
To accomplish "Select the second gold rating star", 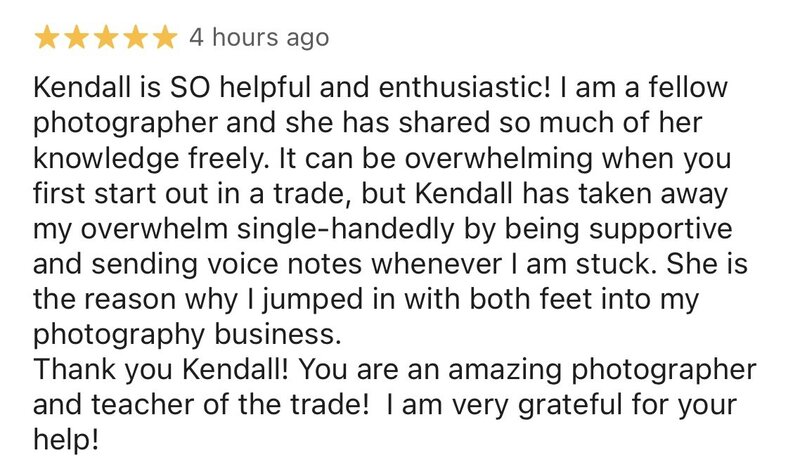I will tap(76, 38).
